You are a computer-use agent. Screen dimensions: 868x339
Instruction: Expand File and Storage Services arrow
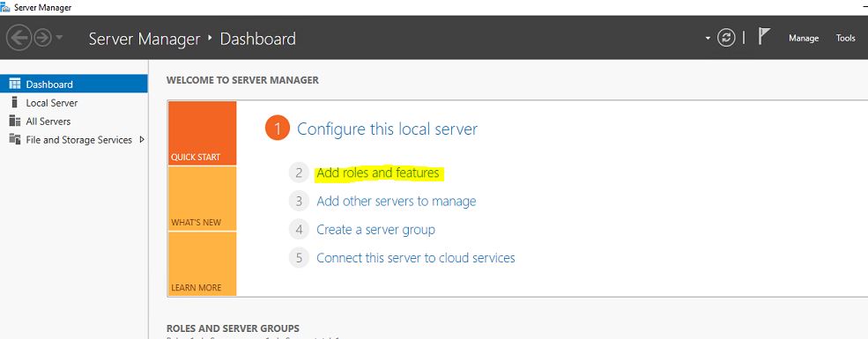coord(142,139)
